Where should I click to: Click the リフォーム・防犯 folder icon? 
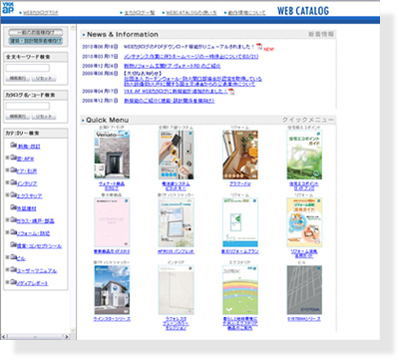(13, 232)
